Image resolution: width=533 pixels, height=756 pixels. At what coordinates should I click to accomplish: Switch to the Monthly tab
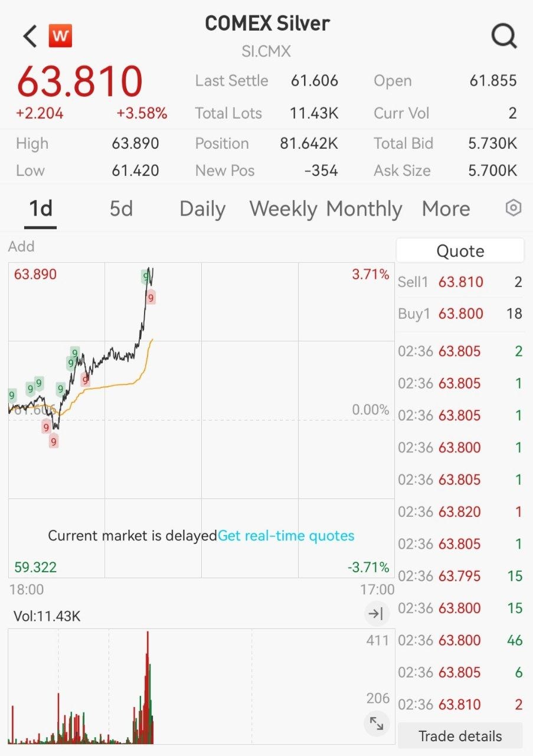tap(364, 208)
